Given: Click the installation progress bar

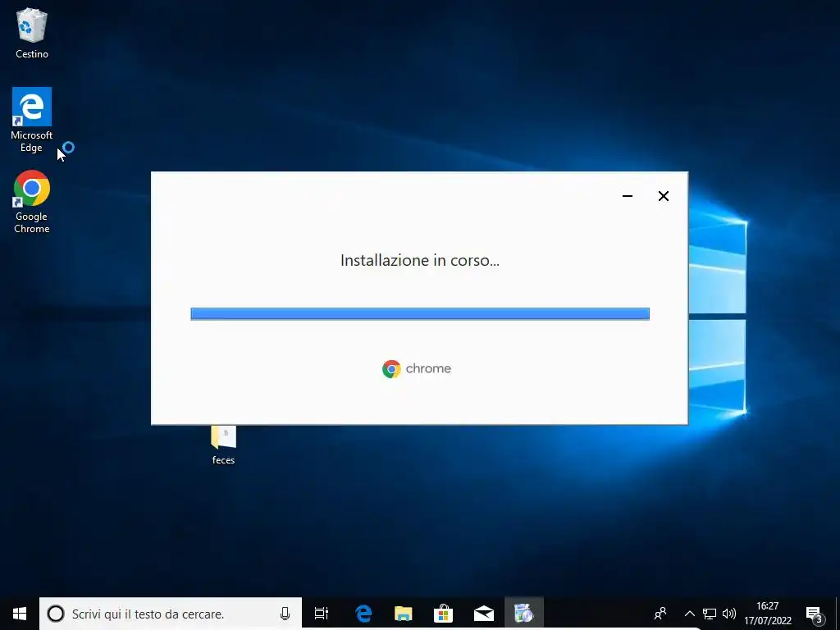Looking at the screenshot, I should pyautogui.click(x=420, y=313).
